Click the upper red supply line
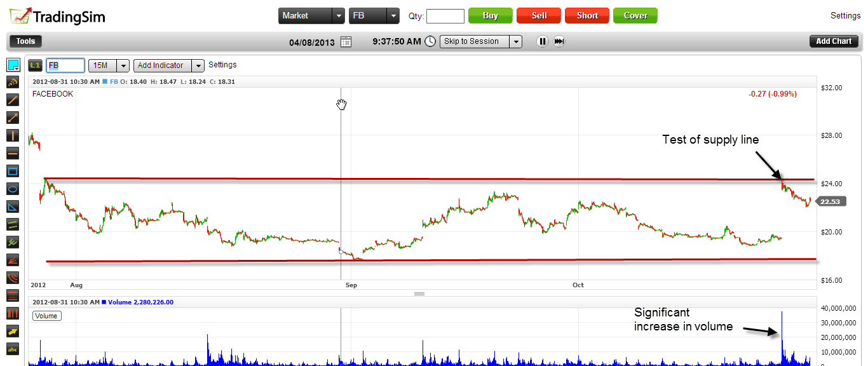Screen dimensions: 868x366 click(x=429, y=179)
